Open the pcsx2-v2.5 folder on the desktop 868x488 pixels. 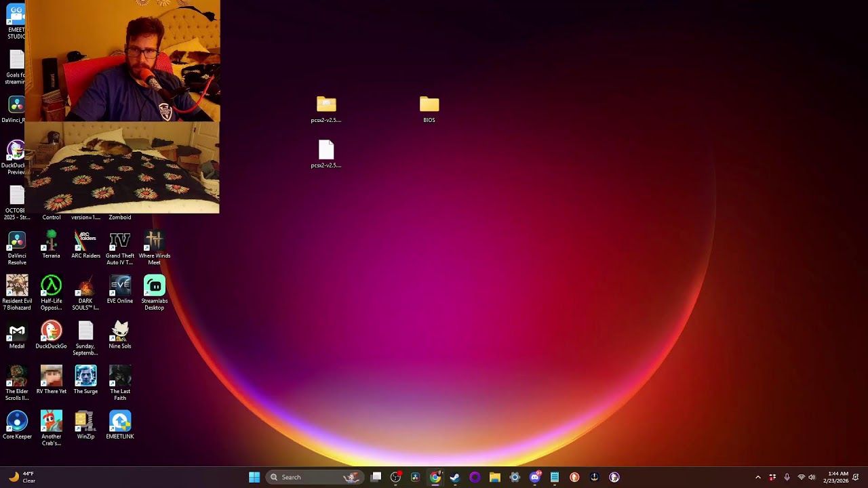click(326, 109)
